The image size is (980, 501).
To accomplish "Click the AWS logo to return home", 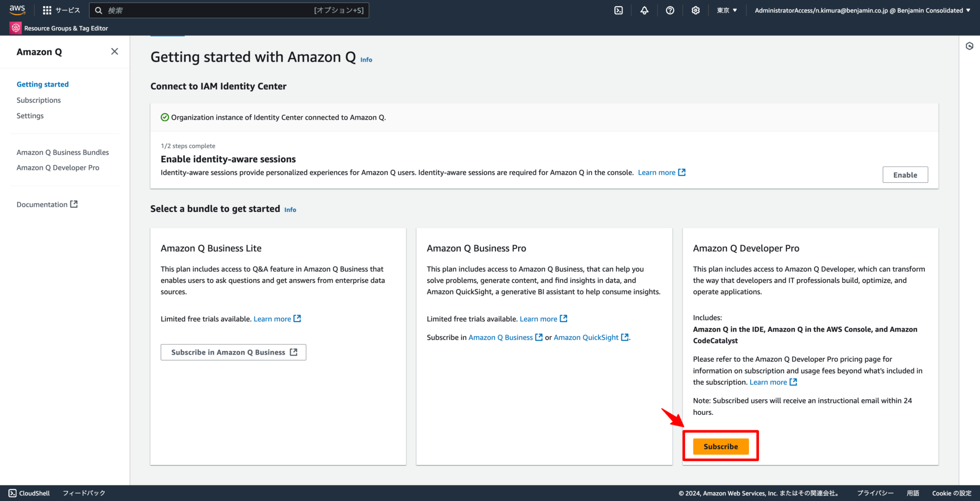I will 17,10.
